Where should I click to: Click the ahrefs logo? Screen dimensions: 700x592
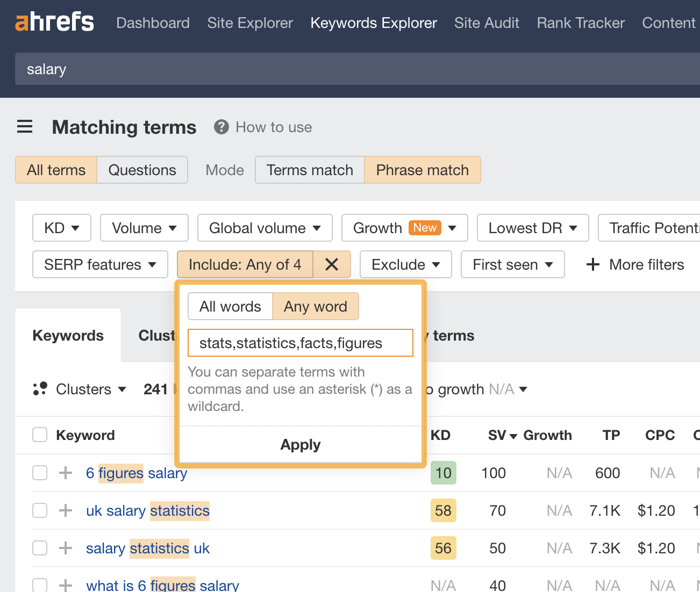coord(54,21)
